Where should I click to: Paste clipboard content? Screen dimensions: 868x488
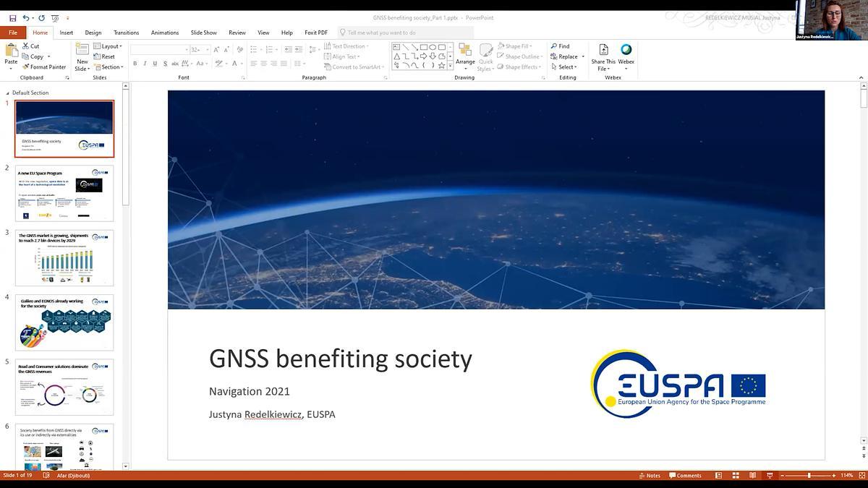pyautogui.click(x=11, y=55)
